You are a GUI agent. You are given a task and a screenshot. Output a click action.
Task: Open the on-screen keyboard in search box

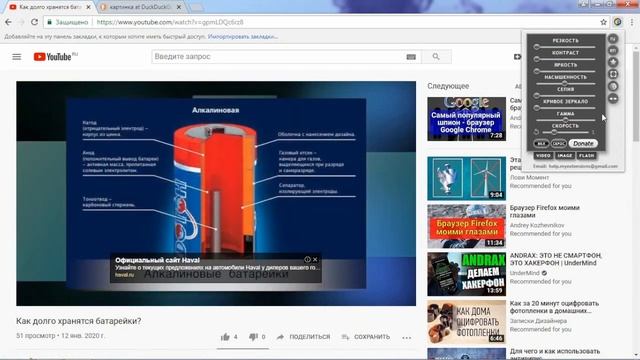pos(411,57)
